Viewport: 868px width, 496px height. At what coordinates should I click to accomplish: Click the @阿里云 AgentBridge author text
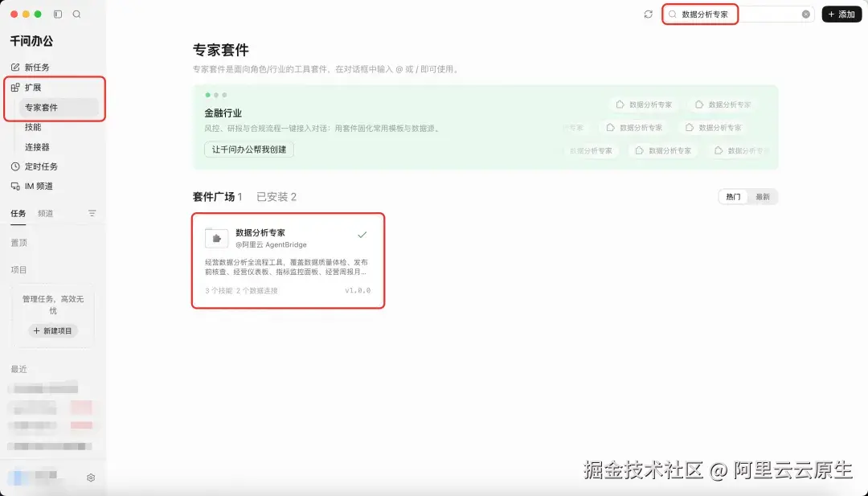[272, 244]
